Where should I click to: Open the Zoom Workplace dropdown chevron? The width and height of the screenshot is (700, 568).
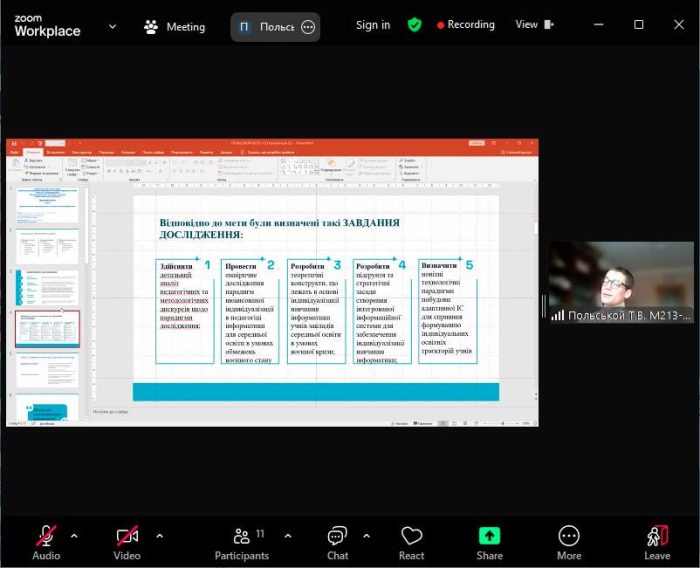pyautogui.click(x=112, y=26)
